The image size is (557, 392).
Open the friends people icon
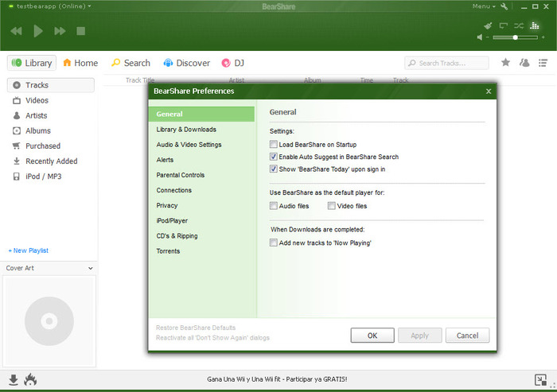(x=524, y=63)
